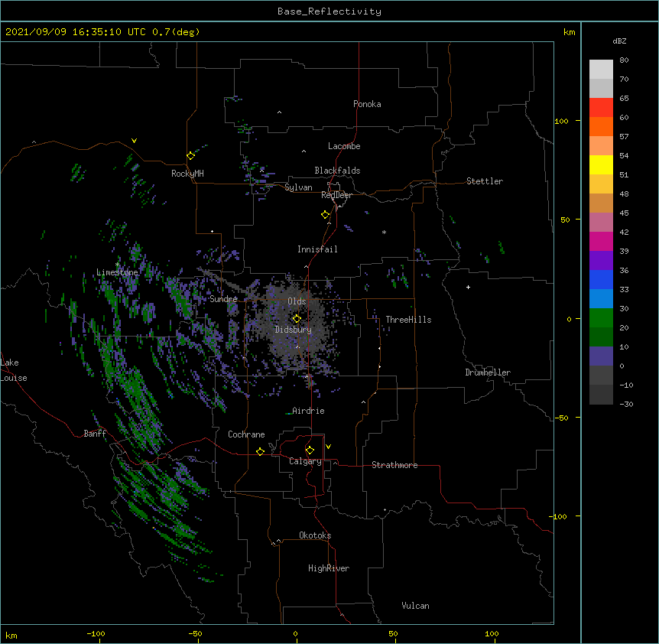
Task: Click the Stettler city label
Action: pos(485,181)
